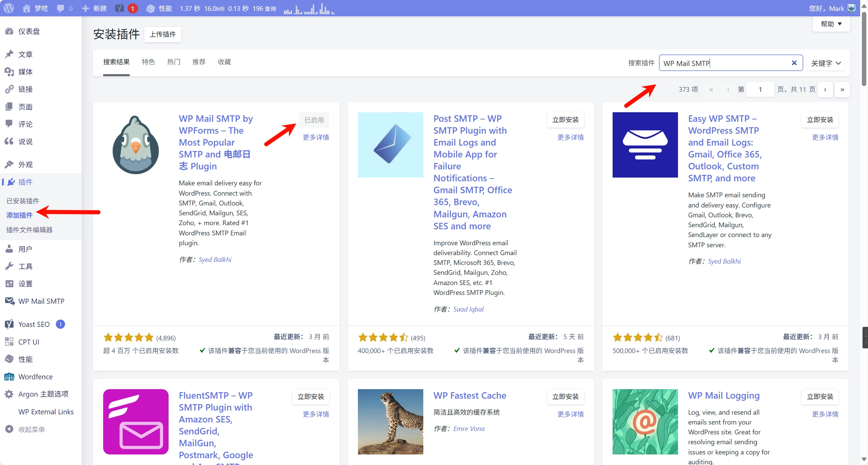
Task: Expand the 帮助 help dropdown
Action: pos(831,24)
